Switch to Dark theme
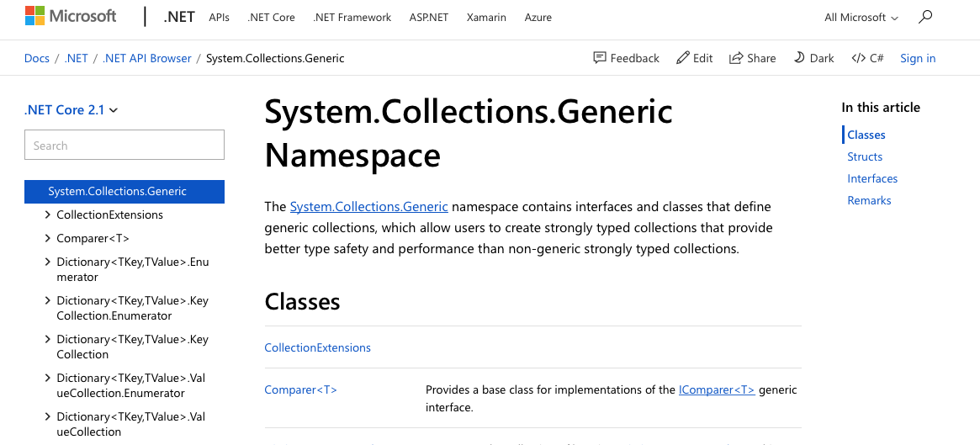The image size is (980, 445). click(x=813, y=58)
